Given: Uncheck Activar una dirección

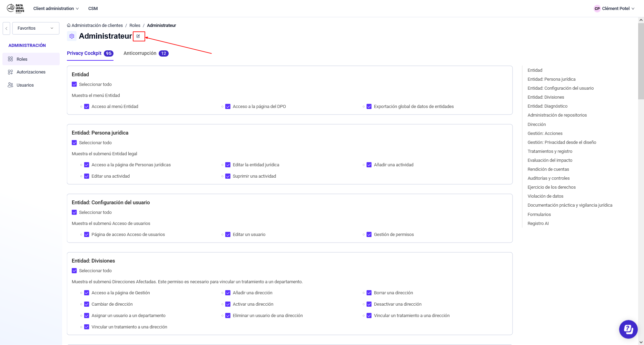Looking at the screenshot, I should (228, 304).
